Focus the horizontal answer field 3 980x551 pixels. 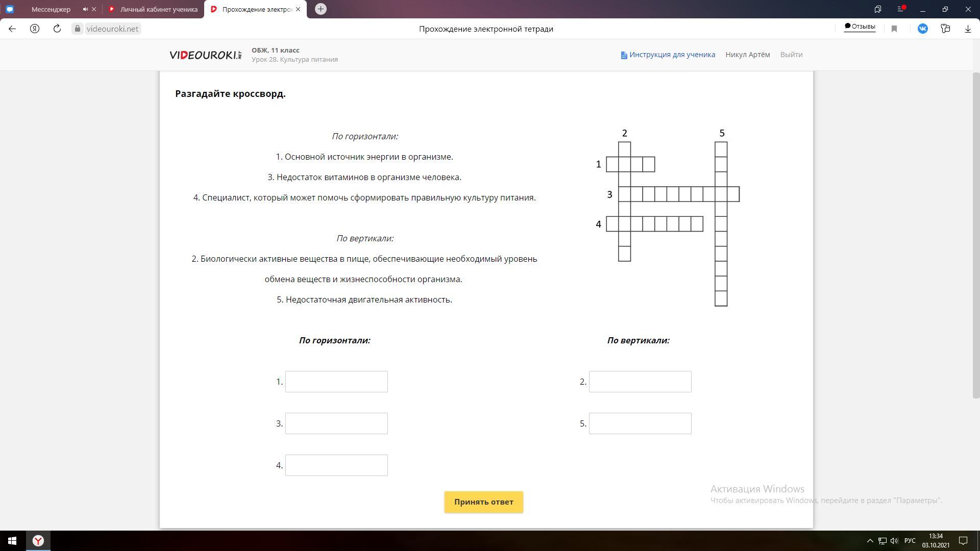(336, 423)
